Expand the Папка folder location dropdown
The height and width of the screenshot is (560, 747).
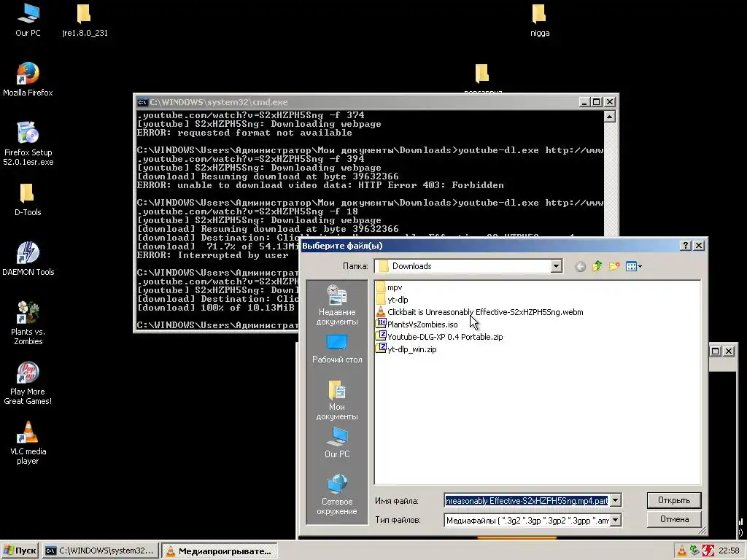[556, 266]
